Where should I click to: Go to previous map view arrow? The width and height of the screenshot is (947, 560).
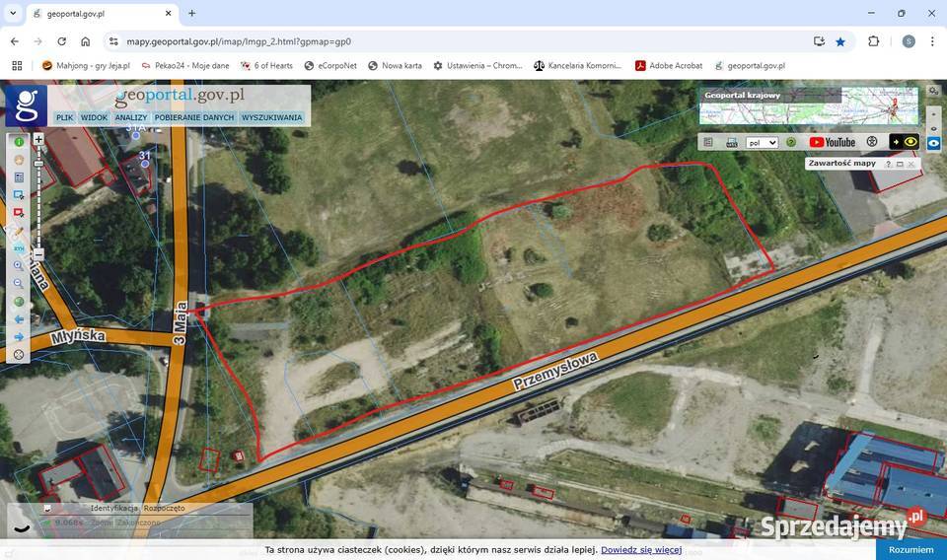(x=19, y=318)
